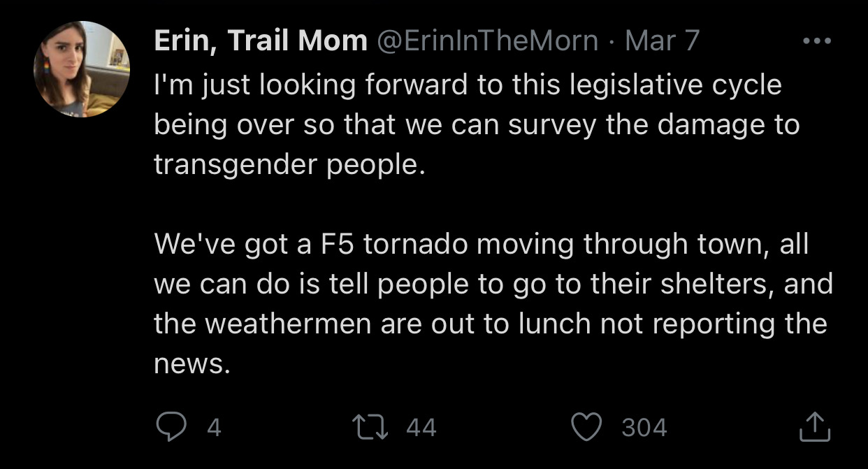Viewport: 868px width, 469px height.
Task: Like the tweet with the heart icon
Action: coord(587,426)
